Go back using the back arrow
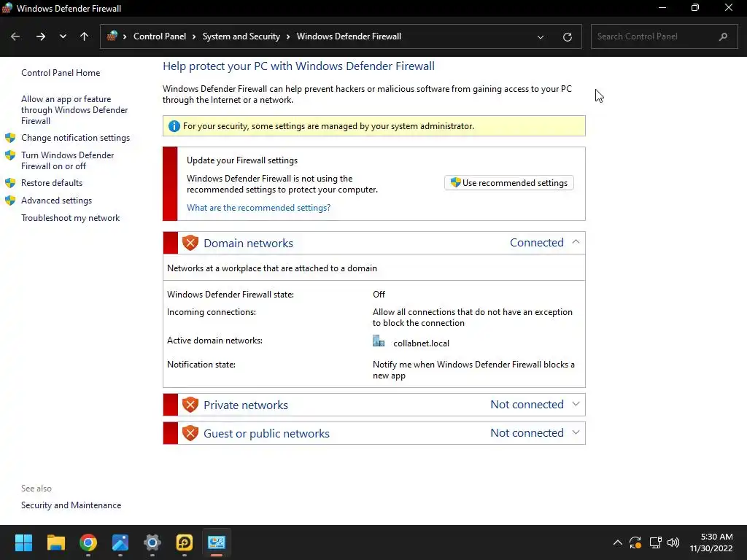The height and width of the screenshot is (560, 747). tap(15, 36)
